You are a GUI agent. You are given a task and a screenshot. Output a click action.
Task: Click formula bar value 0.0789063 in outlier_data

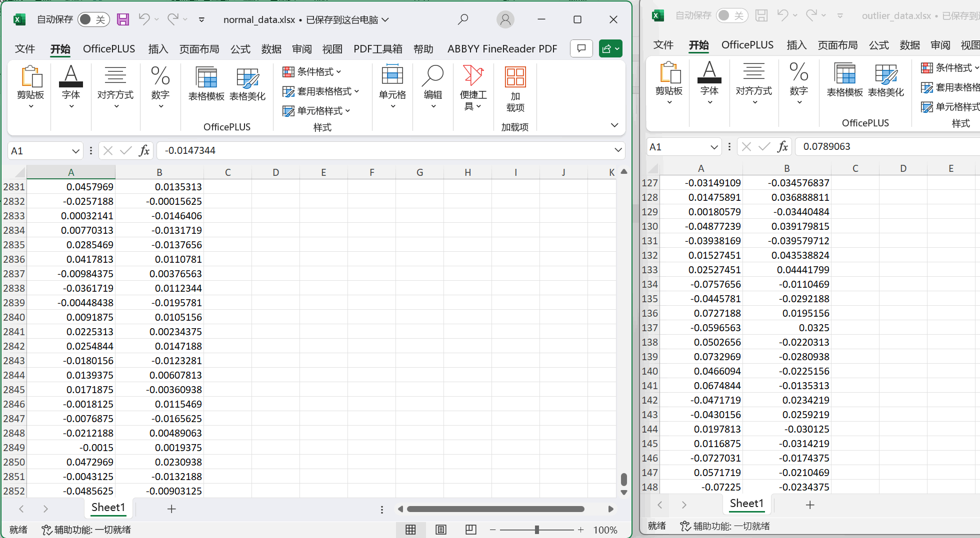(826, 146)
